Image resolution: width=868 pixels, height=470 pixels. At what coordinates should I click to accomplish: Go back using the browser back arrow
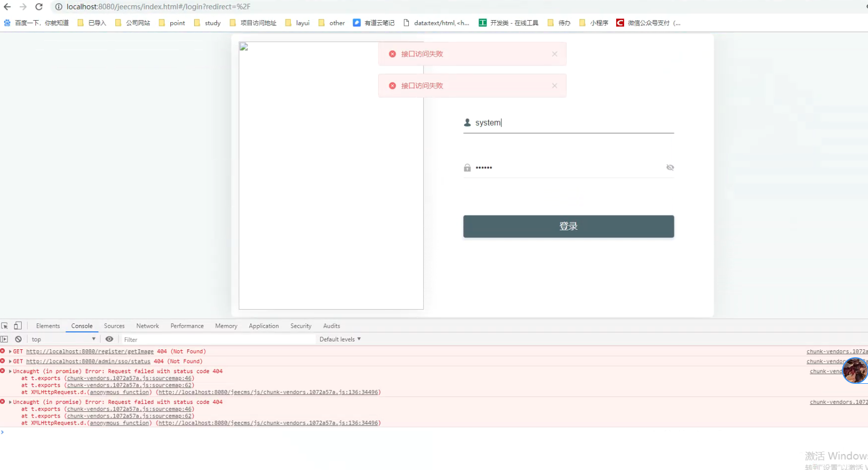7,7
